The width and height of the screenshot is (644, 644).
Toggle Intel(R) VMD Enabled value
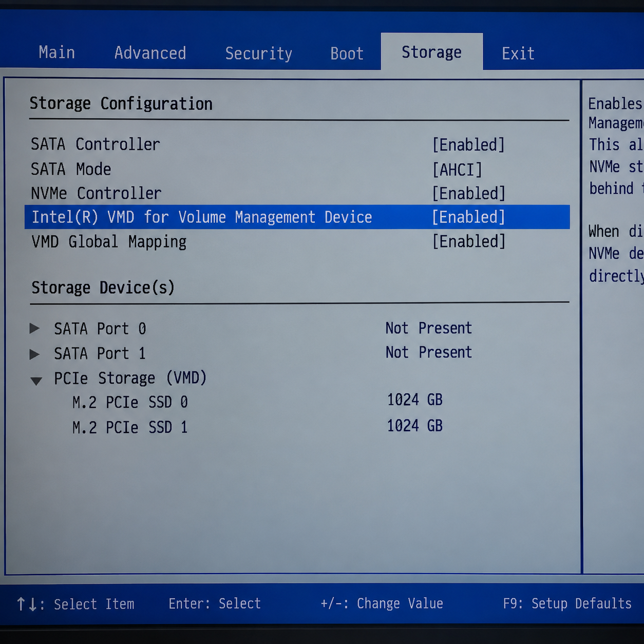468,217
